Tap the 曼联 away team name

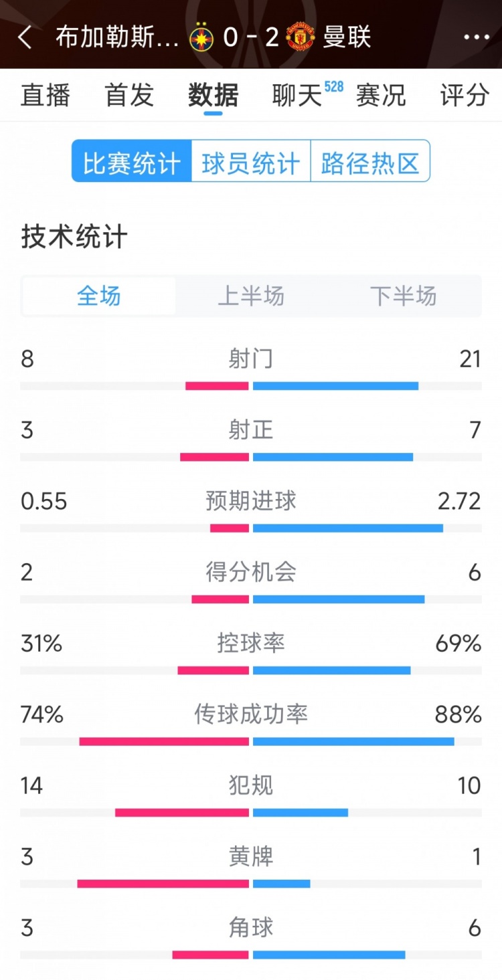click(347, 37)
